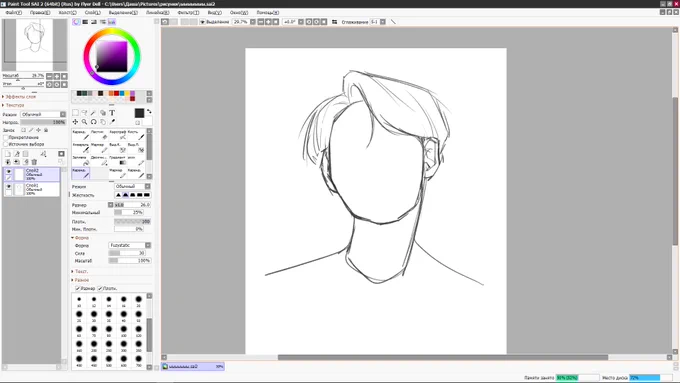This screenshot has height=383, width=680.
Task: Enable the Прикрепление clipping checkbox
Action: [x=6, y=137]
